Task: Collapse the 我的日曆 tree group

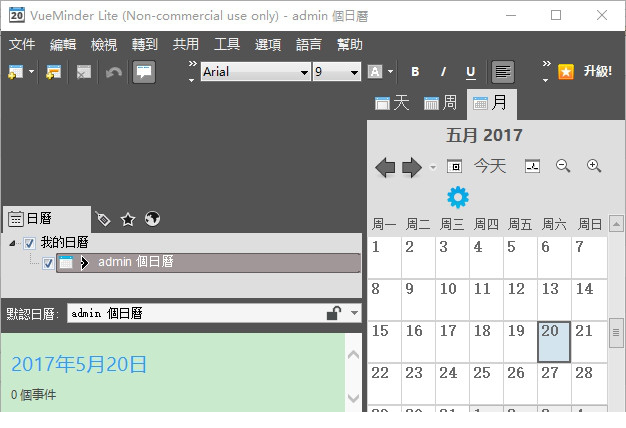Action: coord(12,243)
